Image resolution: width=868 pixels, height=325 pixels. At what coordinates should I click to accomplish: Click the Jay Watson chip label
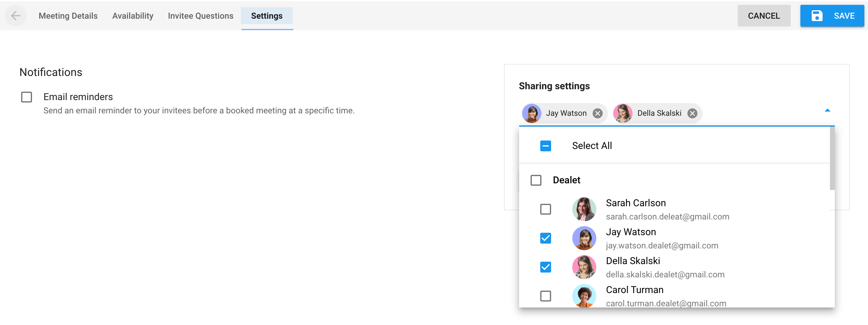click(566, 113)
